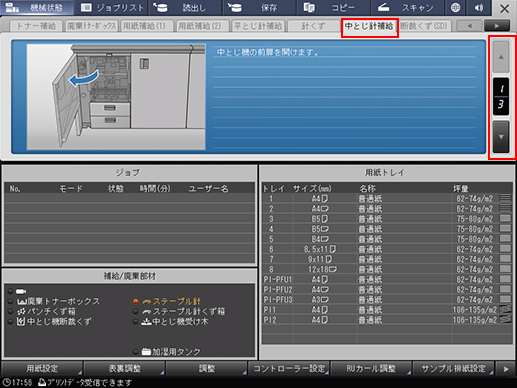Select the 中とじ機断裁くず indicator
The width and height of the screenshot is (517, 388).
(50, 322)
